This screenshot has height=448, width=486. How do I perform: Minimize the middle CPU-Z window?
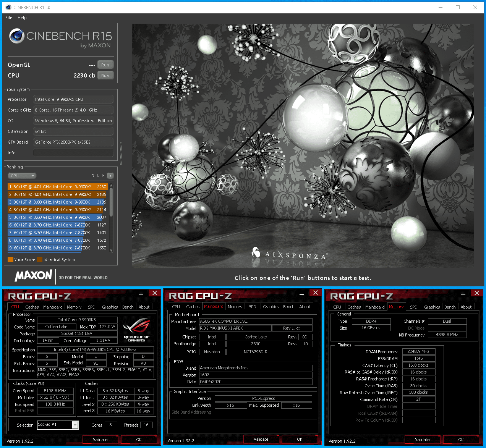click(x=302, y=294)
